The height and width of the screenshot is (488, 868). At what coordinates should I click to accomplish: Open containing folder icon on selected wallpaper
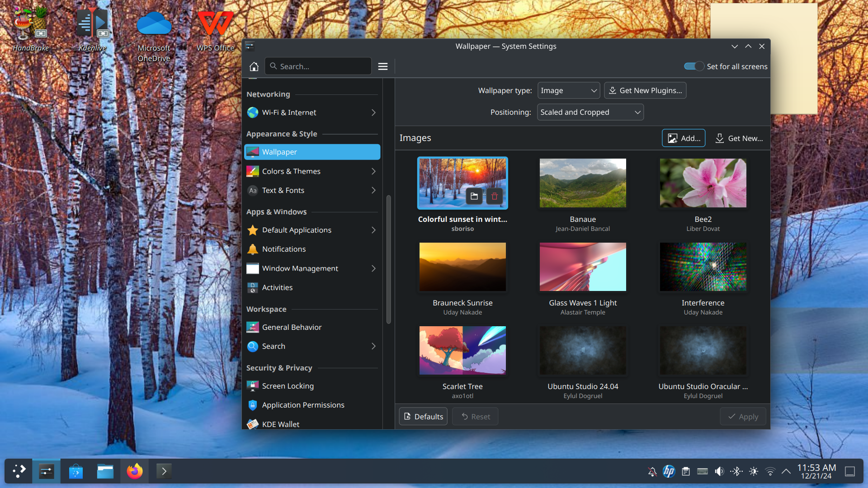[474, 196]
